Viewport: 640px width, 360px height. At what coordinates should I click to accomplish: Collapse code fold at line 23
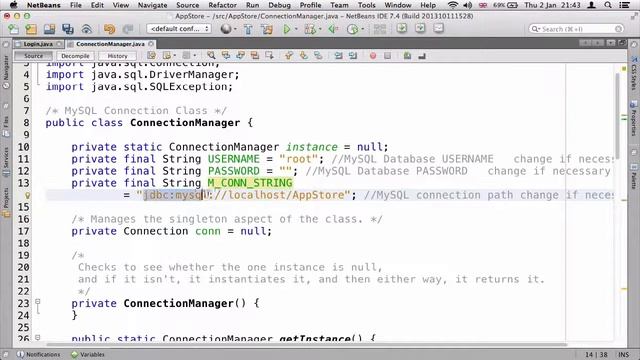38,302
